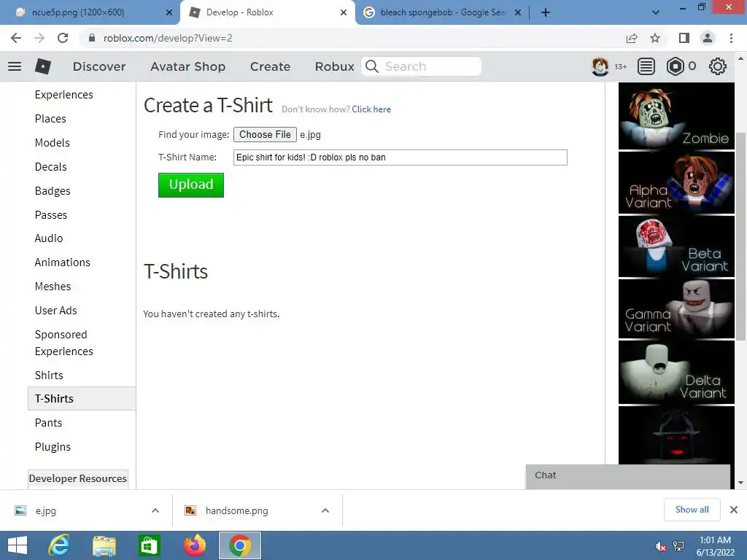
Task: Open the user avatar profile icon
Action: 600,66
